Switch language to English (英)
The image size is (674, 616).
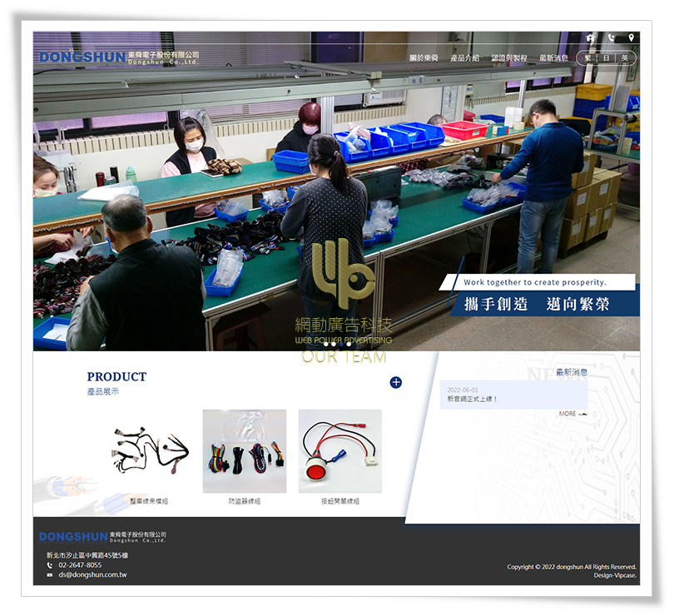point(625,58)
